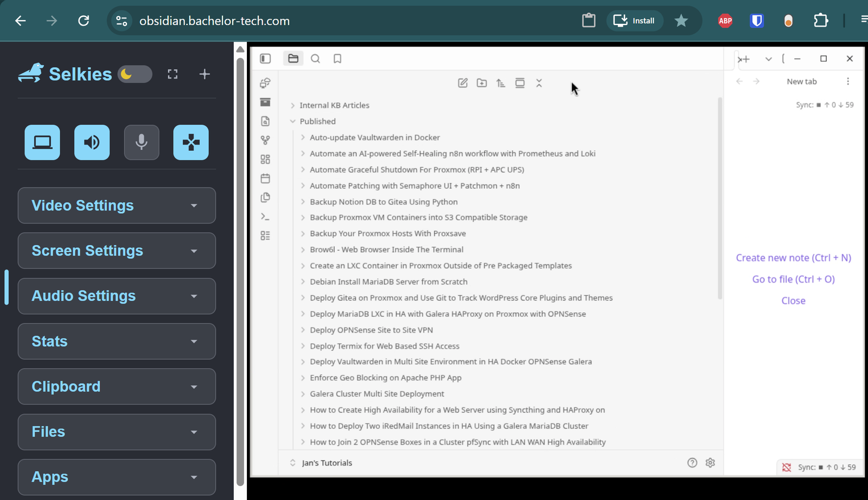Click the file explorer vertical scrollbar

(x=720, y=198)
